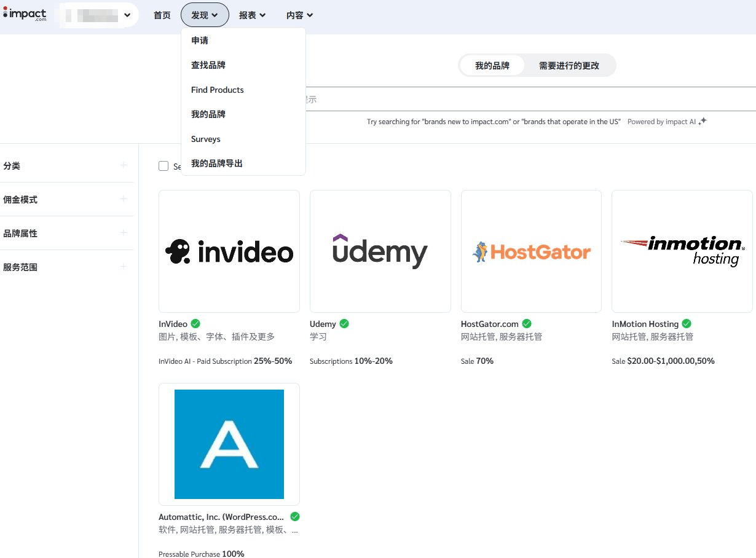Click the InVideo brand name link
The width and height of the screenshot is (756, 558).
(x=173, y=324)
